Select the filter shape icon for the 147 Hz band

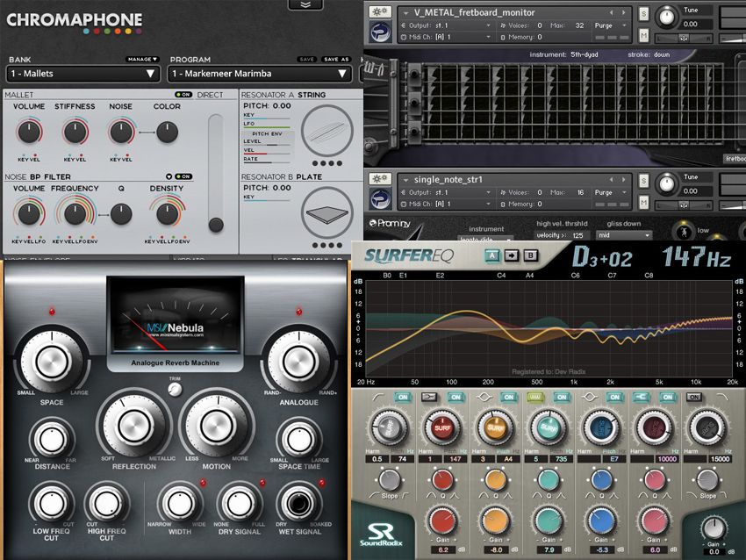point(429,397)
